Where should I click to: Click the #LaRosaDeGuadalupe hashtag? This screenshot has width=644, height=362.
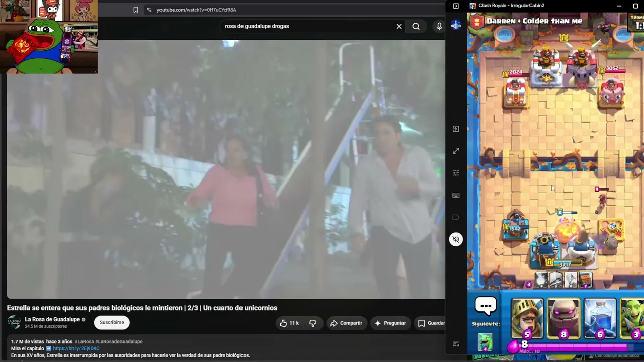point(119,341)
